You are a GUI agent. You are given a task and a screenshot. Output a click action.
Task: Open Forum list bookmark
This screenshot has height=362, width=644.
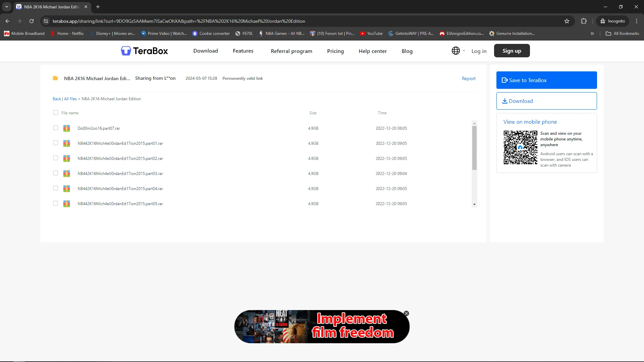coord(332,34)
